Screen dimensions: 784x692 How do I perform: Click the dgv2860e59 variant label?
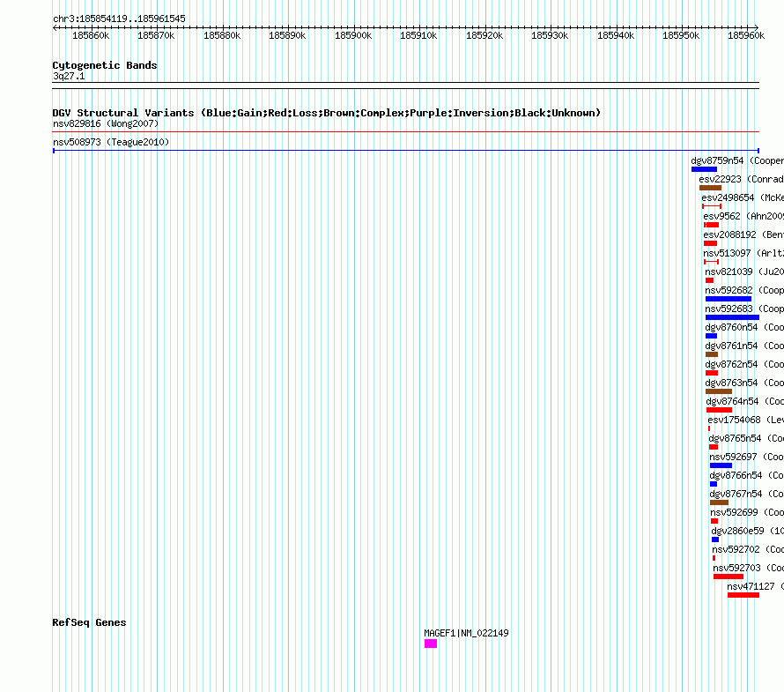tap(748, 531)
